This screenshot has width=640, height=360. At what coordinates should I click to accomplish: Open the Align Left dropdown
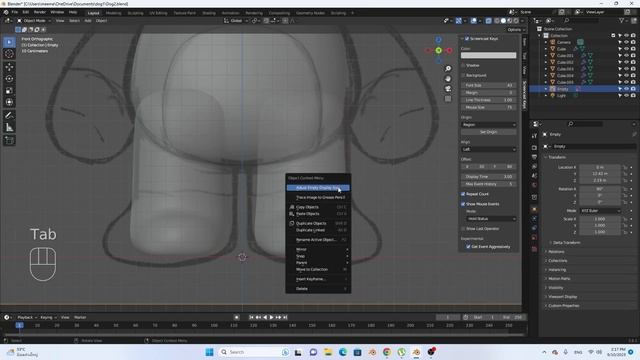pos(489,149)
